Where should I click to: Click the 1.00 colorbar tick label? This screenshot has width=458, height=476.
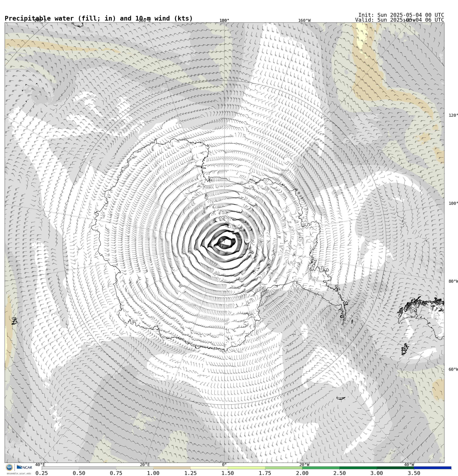tap(153, 473)
